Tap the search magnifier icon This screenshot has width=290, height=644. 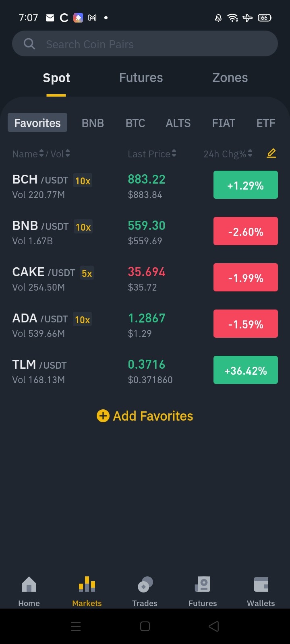pos(29,44)
